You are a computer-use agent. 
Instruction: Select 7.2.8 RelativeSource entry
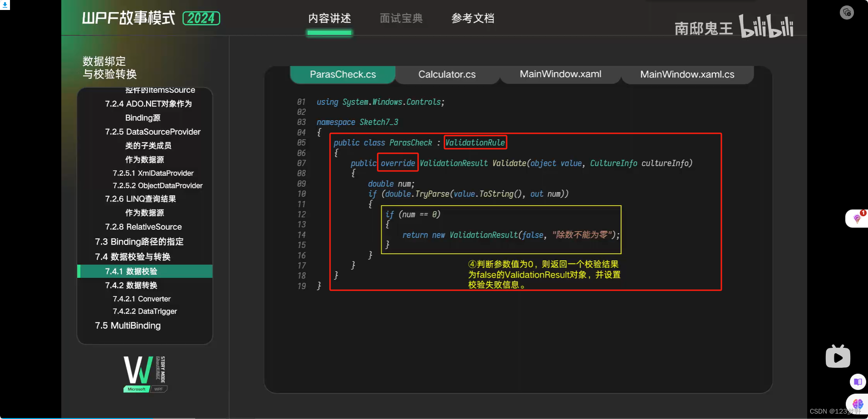coord(143,227)
